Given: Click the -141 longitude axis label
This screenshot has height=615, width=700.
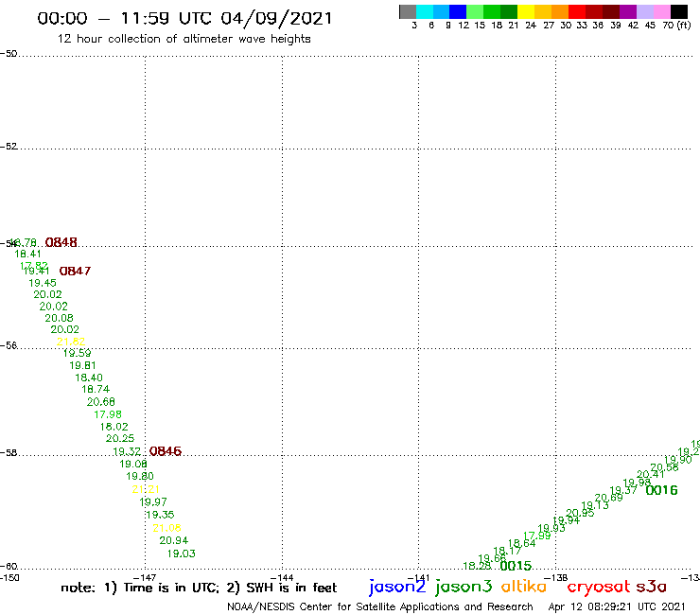Looking at the screenshot, I should click(x=418, y=578).
